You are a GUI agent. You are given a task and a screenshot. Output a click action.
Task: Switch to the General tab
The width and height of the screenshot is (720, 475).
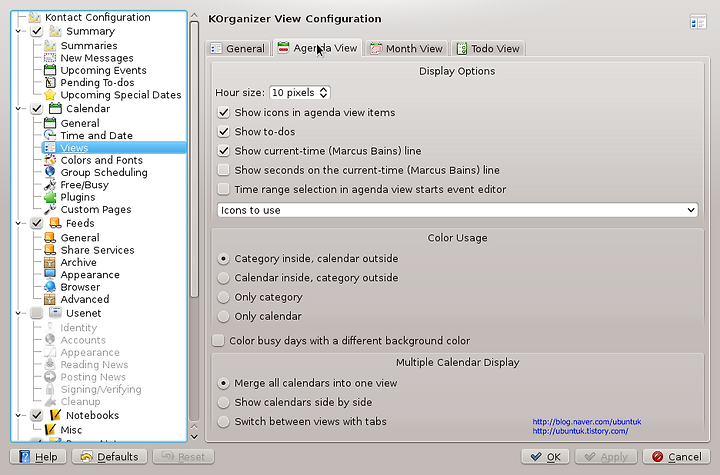238,48
